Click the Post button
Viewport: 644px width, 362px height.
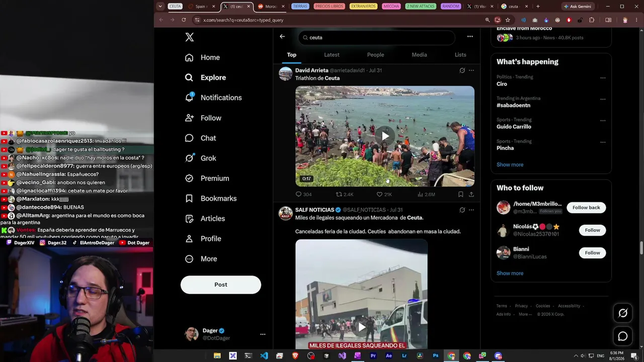tap(221, 285)
